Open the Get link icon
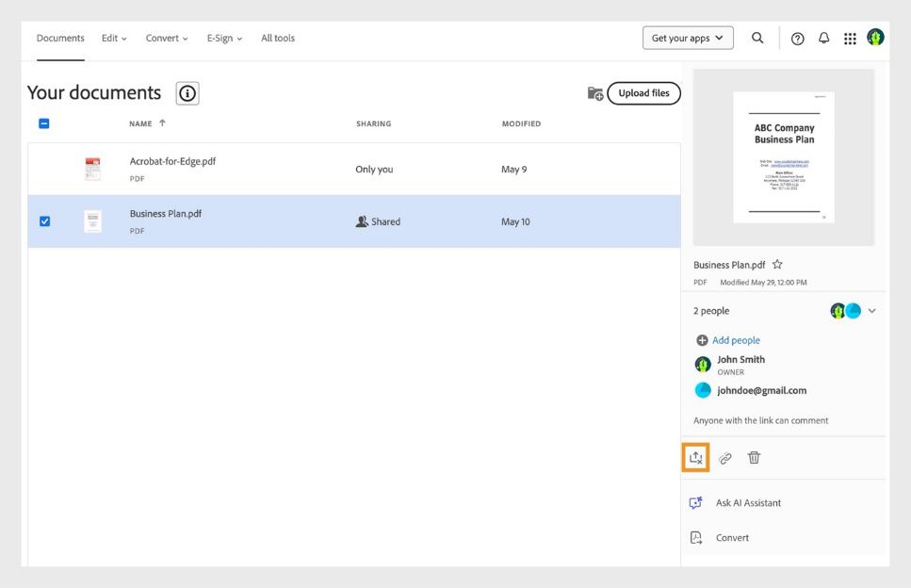The height and width of the screenshot is (588, 911). pyautogui.click(x=724, y=457)
